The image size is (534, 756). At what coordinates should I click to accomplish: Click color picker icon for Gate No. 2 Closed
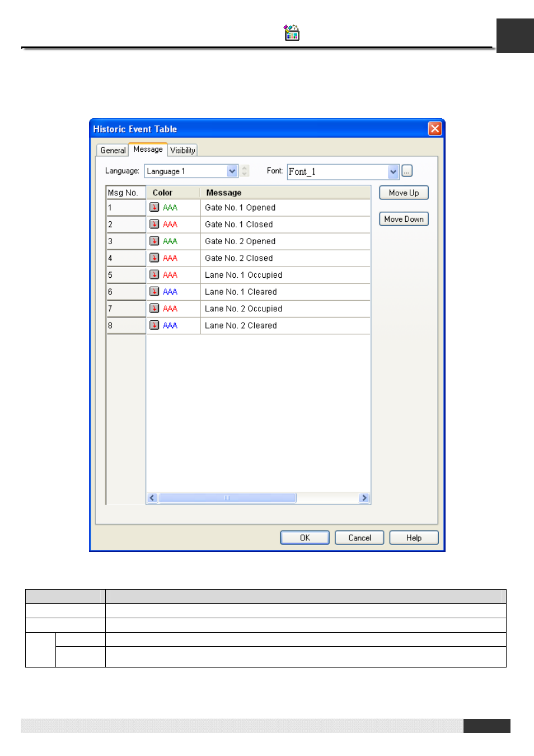(x=154, y=258)
